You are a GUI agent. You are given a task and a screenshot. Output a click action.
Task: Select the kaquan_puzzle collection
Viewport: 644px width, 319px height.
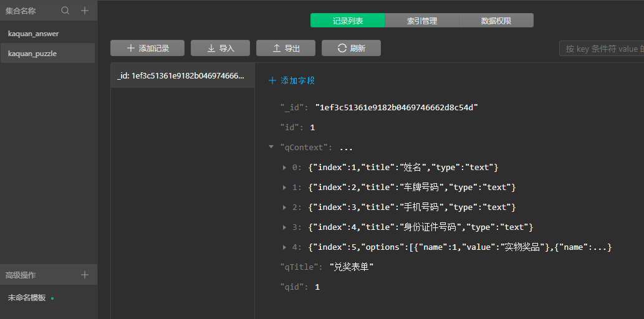(x=32, y=54)
